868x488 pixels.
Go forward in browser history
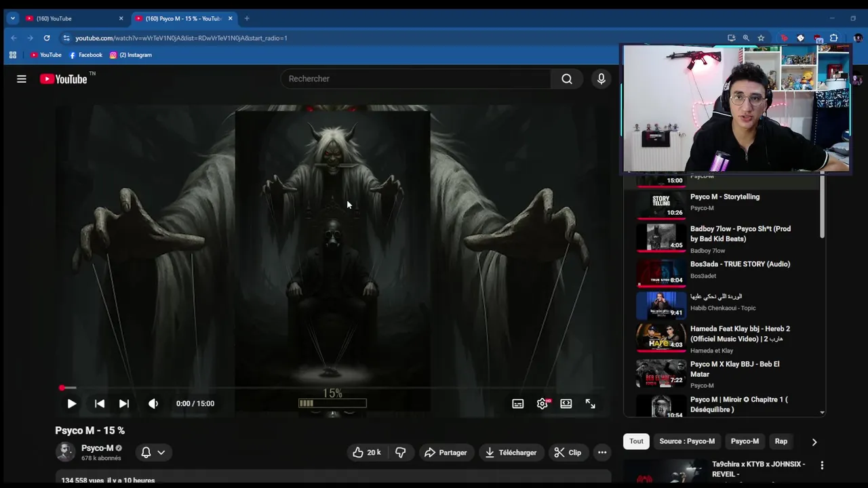[x=30, y=38]
